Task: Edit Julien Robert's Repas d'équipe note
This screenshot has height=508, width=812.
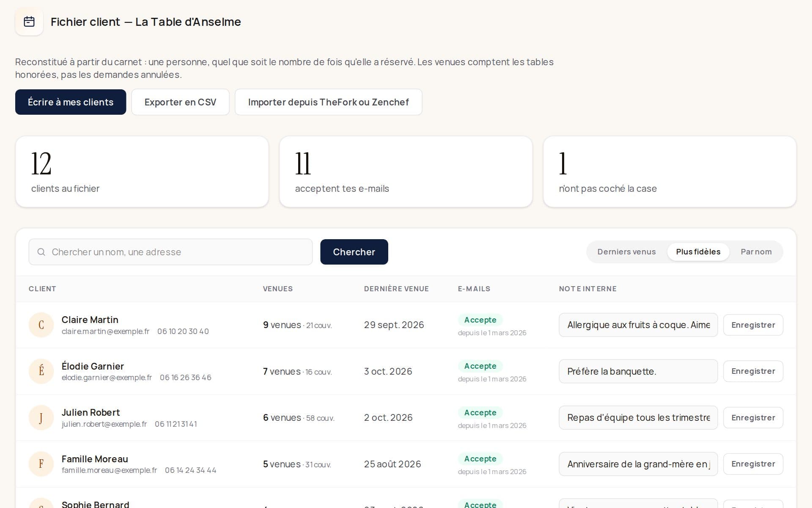Action: (638, 417)
